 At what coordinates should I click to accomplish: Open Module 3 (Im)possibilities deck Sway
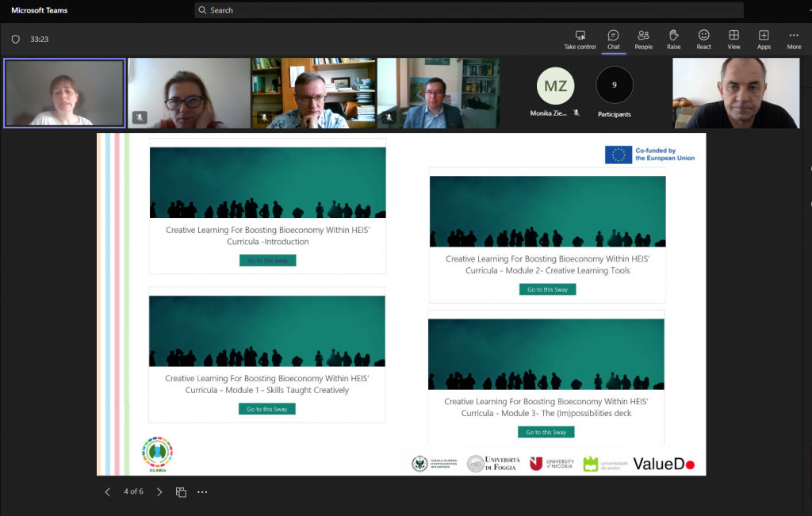coord(546,432)
